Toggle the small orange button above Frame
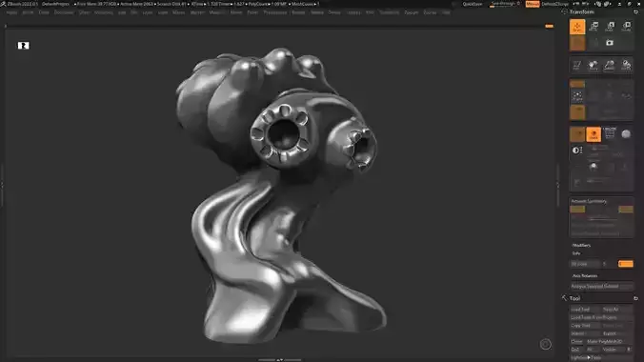The height and width of the screenshot is (362, 644). tap(577, 84)
